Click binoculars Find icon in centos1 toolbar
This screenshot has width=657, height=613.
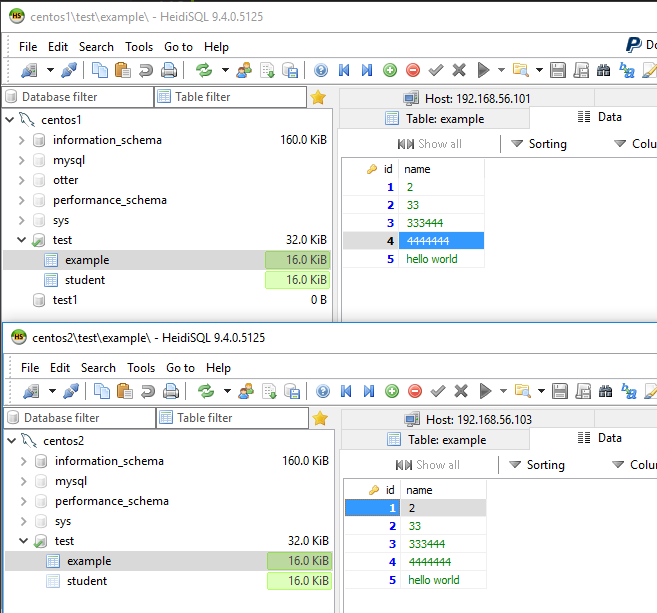pyautogui.click(x=603, y=70)
